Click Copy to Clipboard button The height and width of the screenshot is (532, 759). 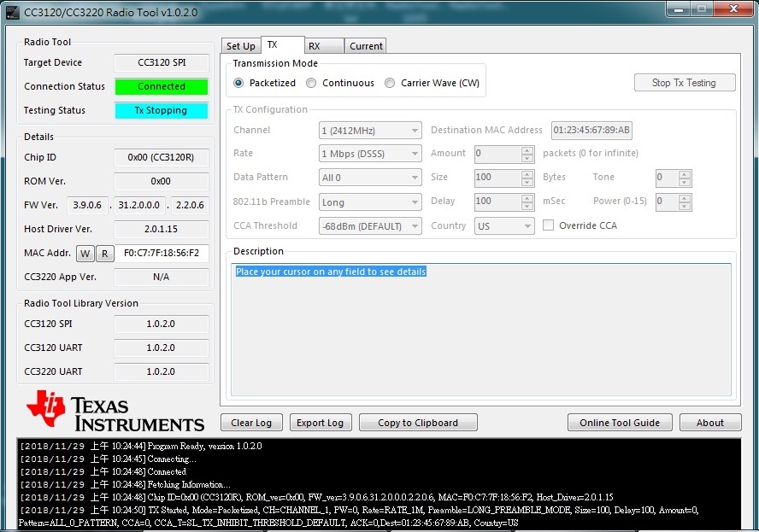[x=418, y=423]
